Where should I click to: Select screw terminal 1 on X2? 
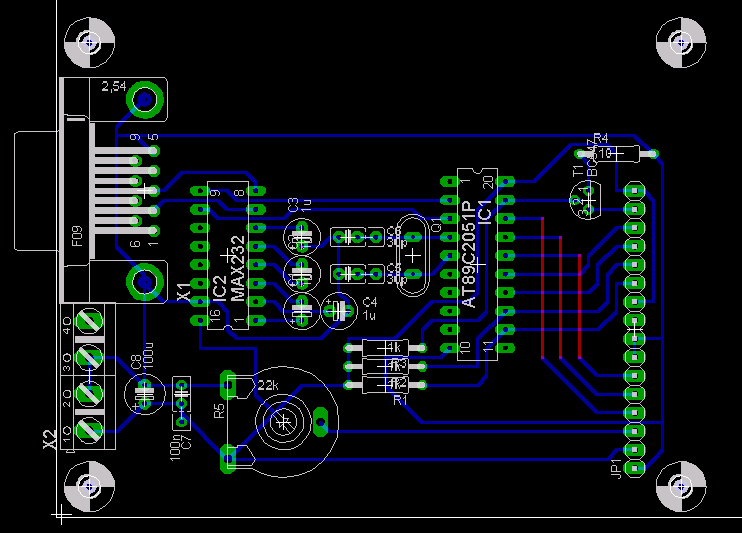[x=89, y=430]
